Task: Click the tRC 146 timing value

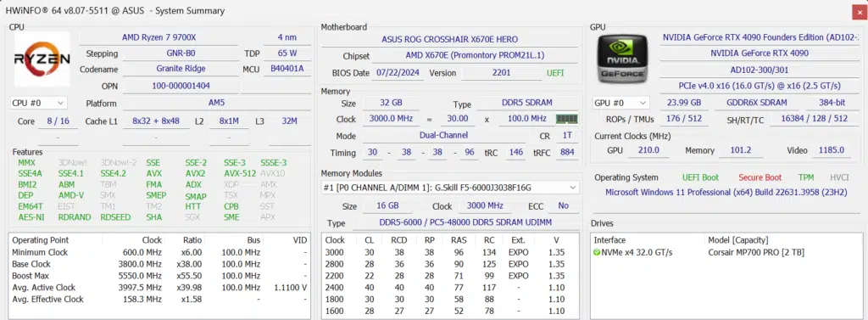Action: point(516,152)
